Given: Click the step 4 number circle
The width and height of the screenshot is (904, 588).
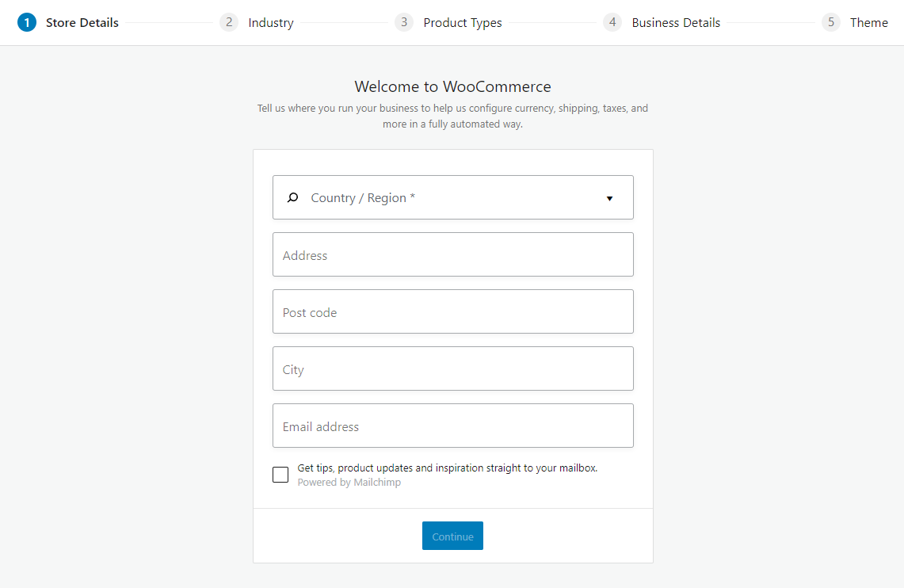Looking at the screenshot, I should pyautogui.click(x=612, y=22).
